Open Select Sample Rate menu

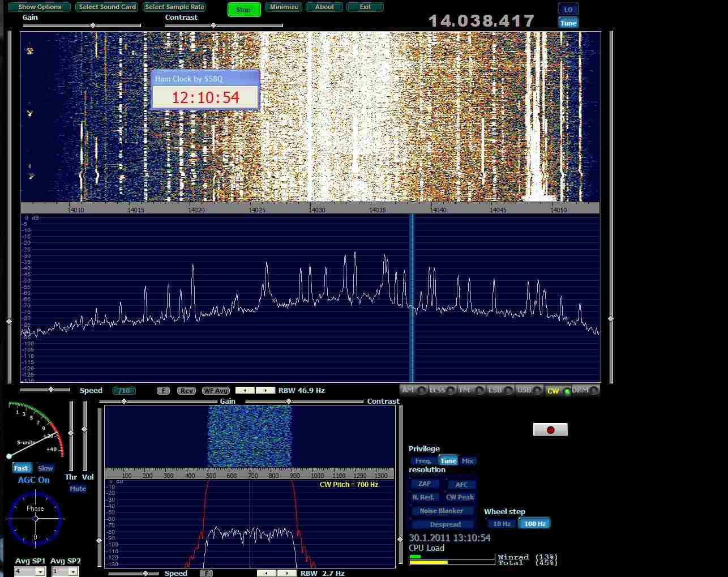point(174,7)
